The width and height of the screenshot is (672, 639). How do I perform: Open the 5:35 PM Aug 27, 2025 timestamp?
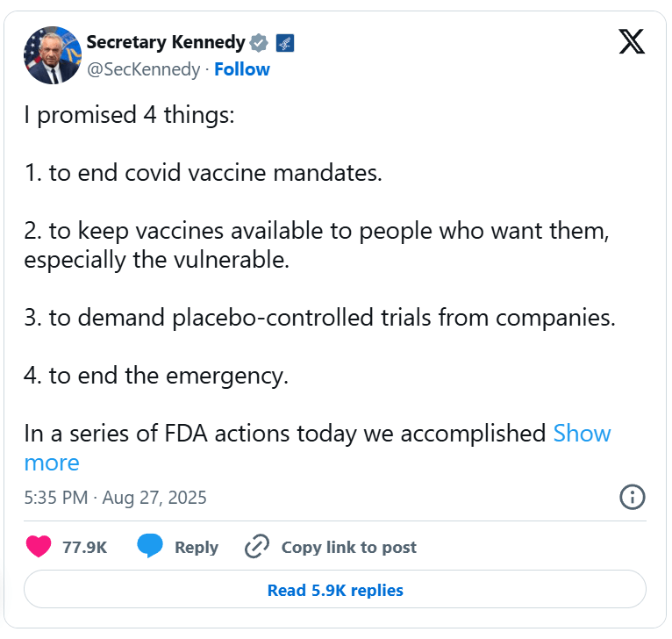tap(116, 498)
